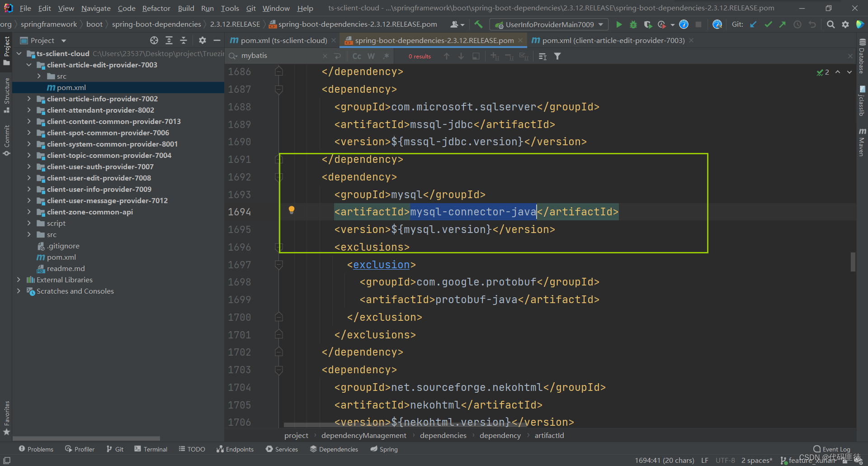Stop the running process (stop square)
Image resolution: width=868 pixels, height=466 pixels.
click(698, 24)
